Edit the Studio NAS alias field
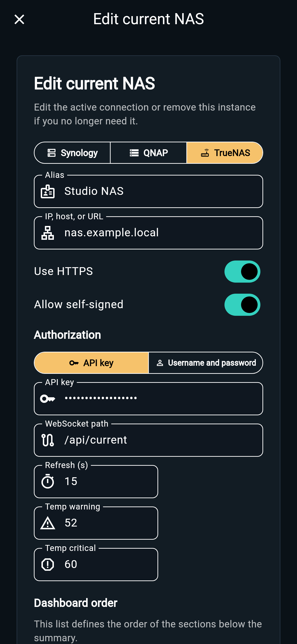 point(148,191)
